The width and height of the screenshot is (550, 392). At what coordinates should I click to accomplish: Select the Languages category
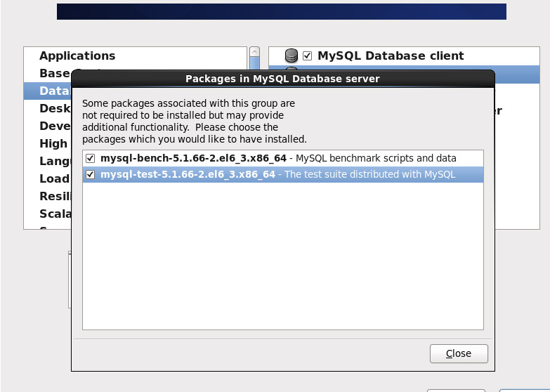[x=55, y=161]
